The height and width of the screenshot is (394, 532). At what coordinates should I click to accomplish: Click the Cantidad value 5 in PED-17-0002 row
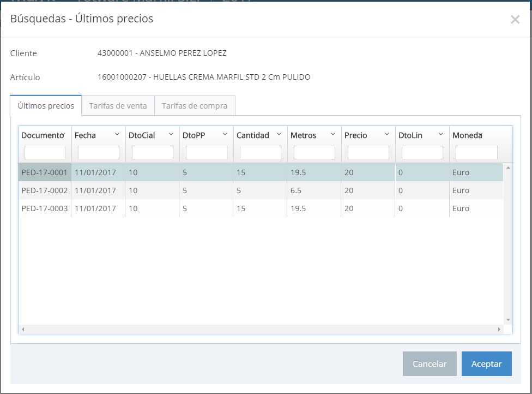239,190
